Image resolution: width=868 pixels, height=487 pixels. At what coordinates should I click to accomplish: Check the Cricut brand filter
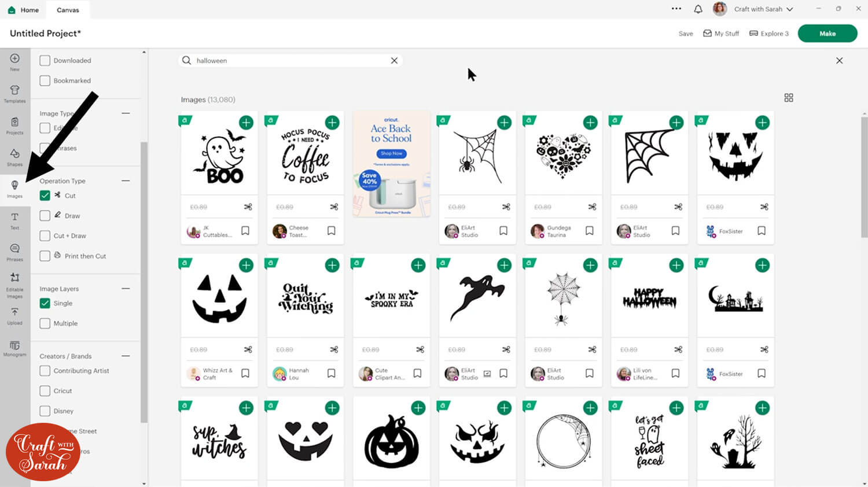(x=45, y=391)
